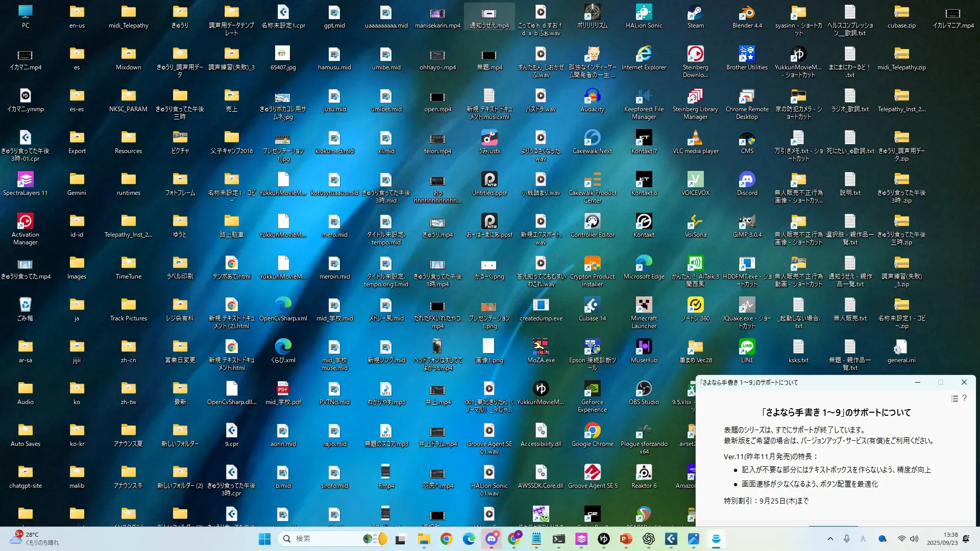Open the list menu icon in support dialog
Image resolution: width=980 pixels, height=551 pixels.
954,398
